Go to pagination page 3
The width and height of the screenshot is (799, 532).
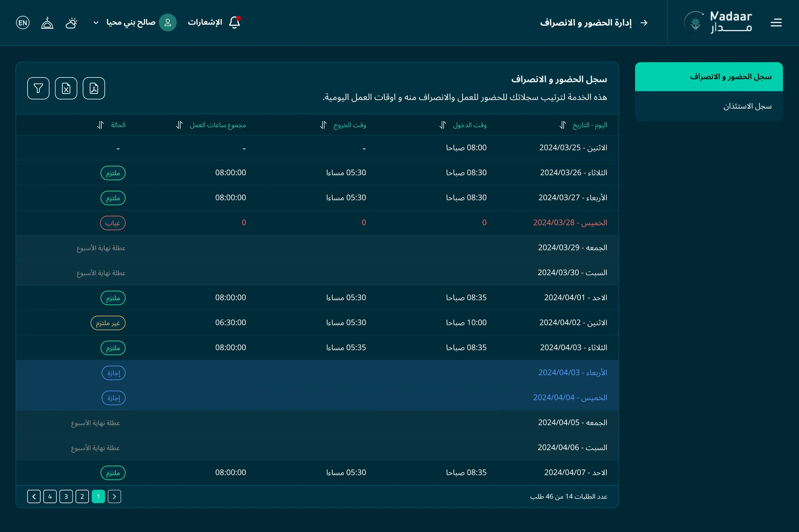(x=66, y=496)
